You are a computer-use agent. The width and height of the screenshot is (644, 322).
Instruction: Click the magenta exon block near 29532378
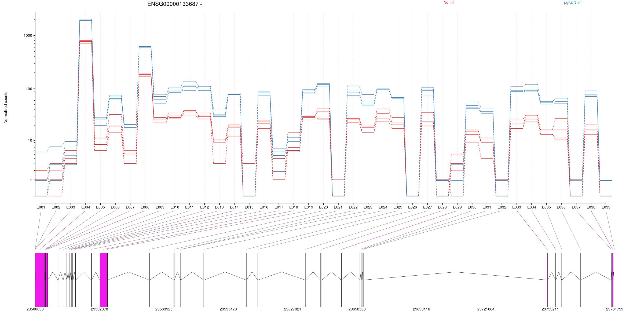tap(104, 280)
